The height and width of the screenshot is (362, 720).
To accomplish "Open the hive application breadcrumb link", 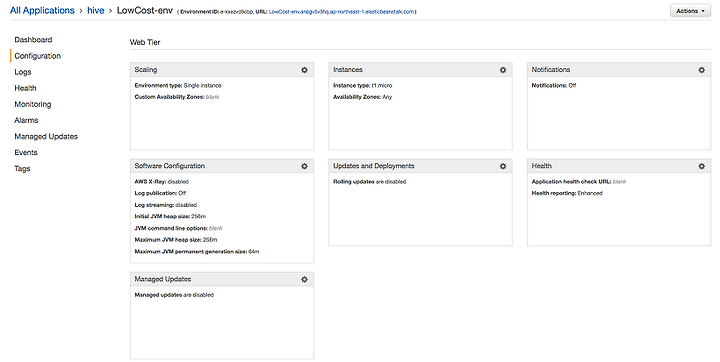I will pos(96,11).
